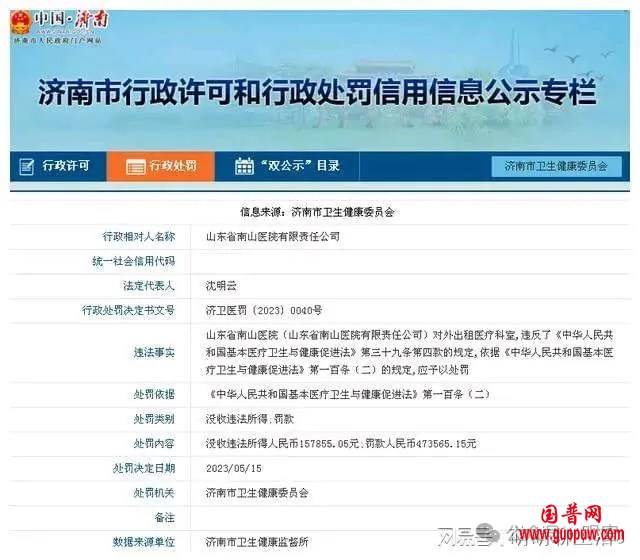Screen dimensions: 640x560
Task: Click the 违法事实 description paragraph
Action: click(409, 353)
